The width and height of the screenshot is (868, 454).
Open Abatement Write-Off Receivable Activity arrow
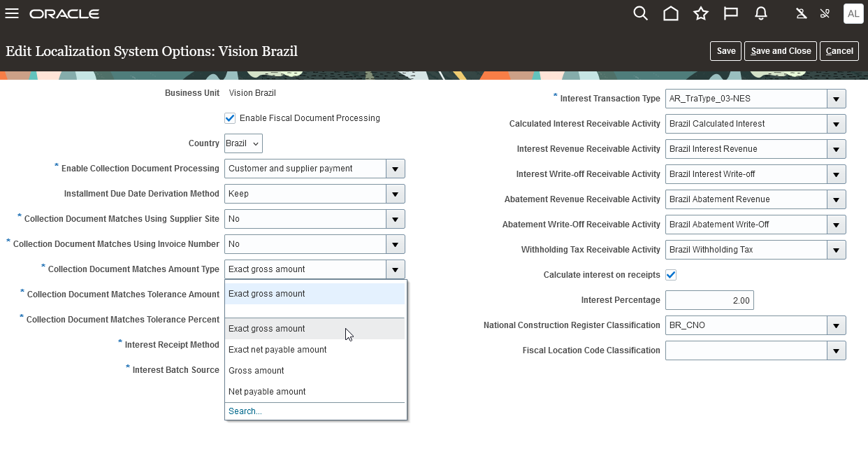[x=837, y=225]
